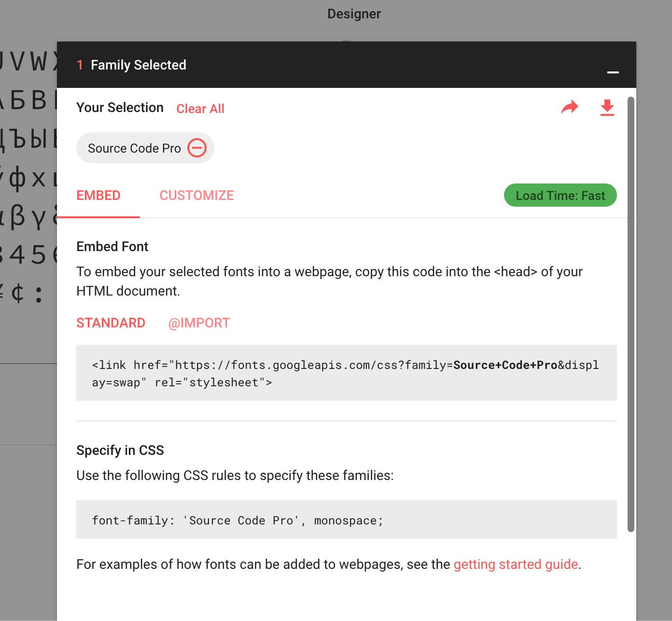
Task: Click the 'Specify in CSS' heading
Action: click(x=120, y=451)
